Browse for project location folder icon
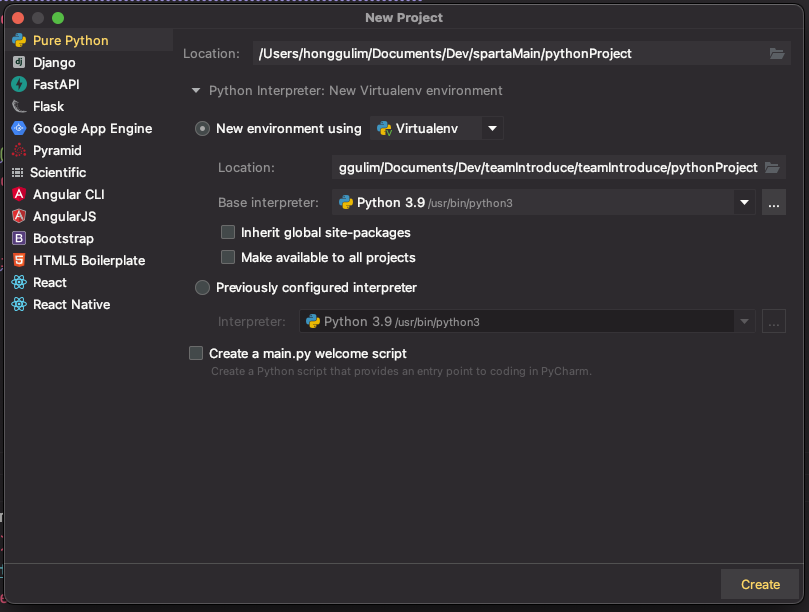Screen dimensions: 809x612 pyautogui.click(x=777, y=53)
